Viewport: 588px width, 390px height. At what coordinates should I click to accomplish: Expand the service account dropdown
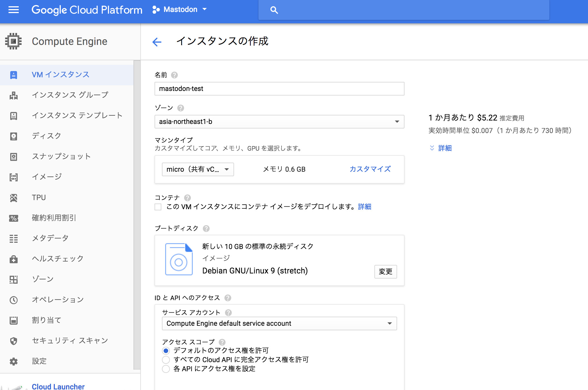point(279,323)
